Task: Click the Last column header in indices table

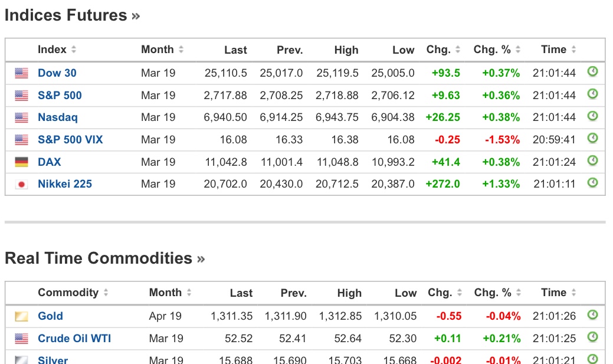Action: coord(235,50)
